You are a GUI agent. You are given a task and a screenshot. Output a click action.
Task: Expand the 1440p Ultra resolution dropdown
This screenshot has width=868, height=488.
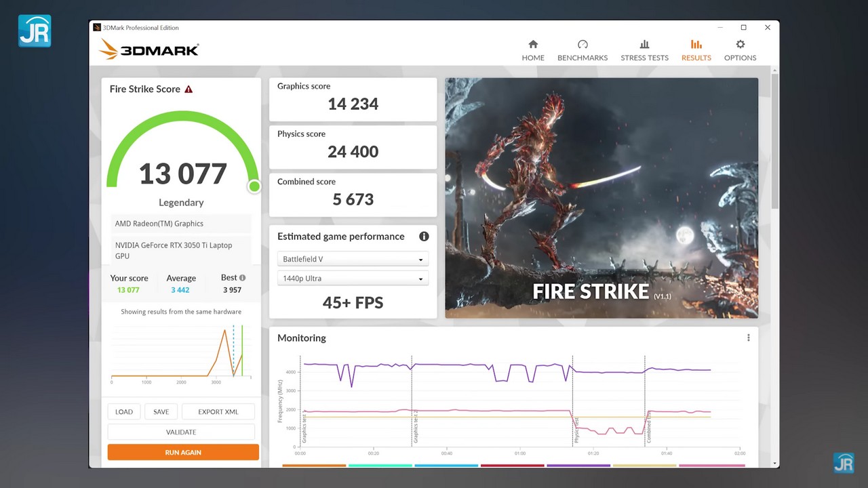(353, 279)
